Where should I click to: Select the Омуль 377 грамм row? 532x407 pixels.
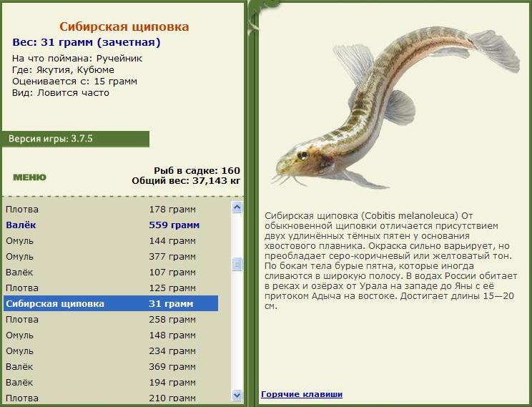111,257
